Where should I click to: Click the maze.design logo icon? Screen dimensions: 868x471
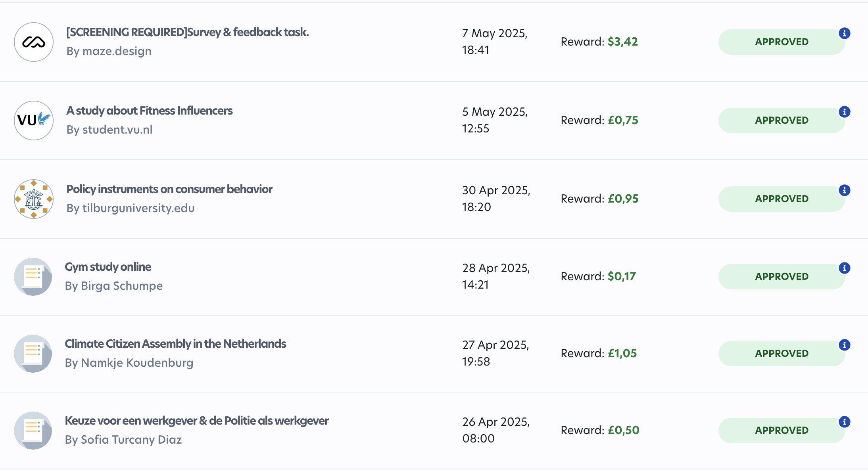[34, 42]
